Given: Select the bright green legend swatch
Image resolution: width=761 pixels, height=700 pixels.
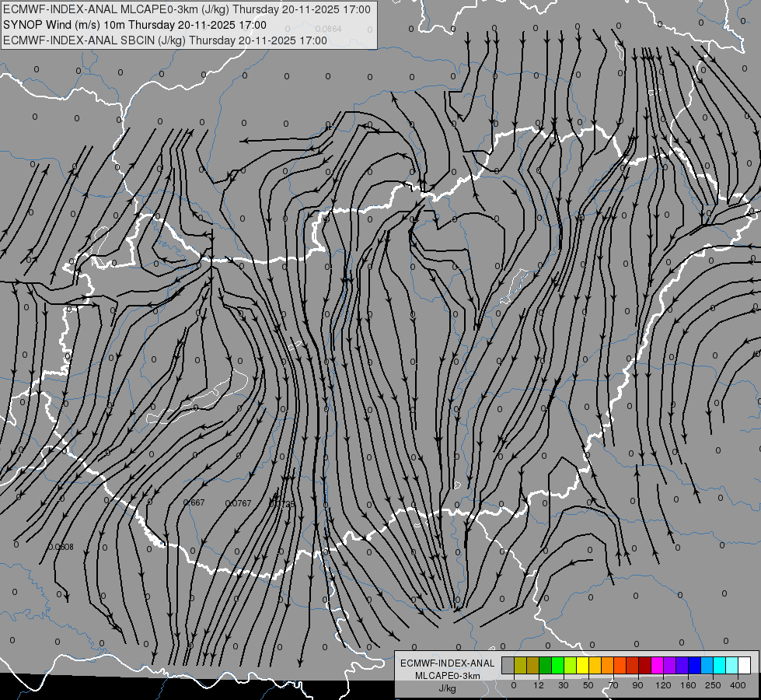Looking at the screenshot, I should pyautogui.click(x=557, y=665).
